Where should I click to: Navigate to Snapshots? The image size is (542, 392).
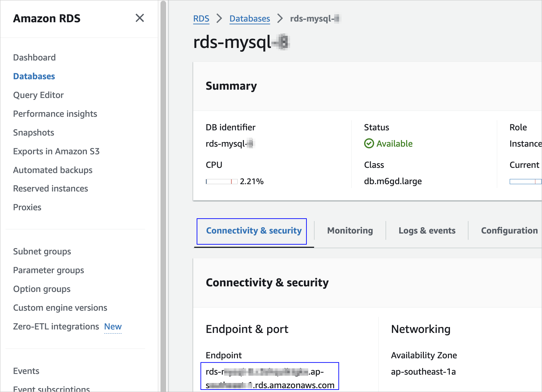34,132
